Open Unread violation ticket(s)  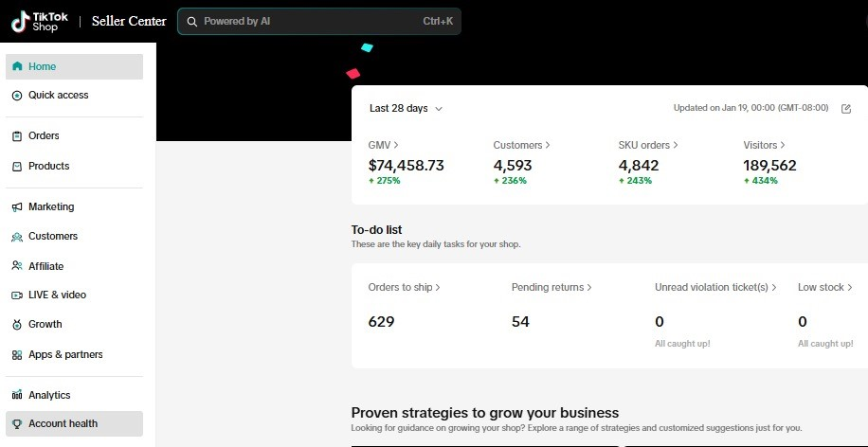tap(715, 287)
